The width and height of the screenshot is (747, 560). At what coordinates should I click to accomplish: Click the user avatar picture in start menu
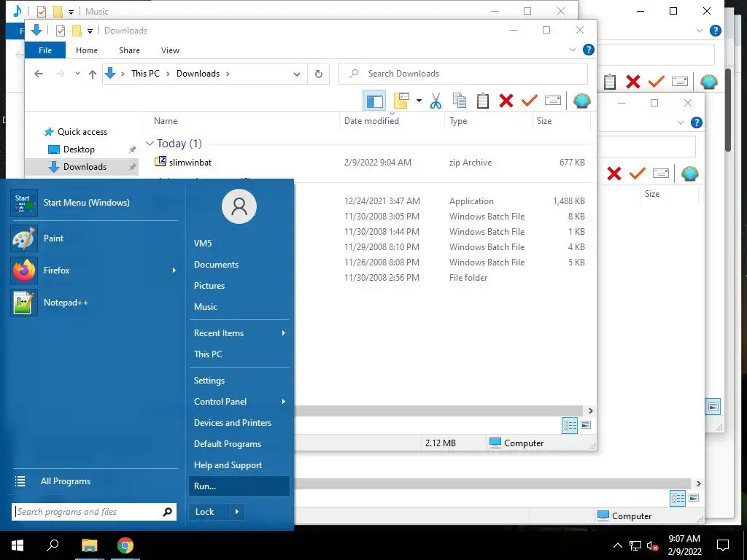239,206
